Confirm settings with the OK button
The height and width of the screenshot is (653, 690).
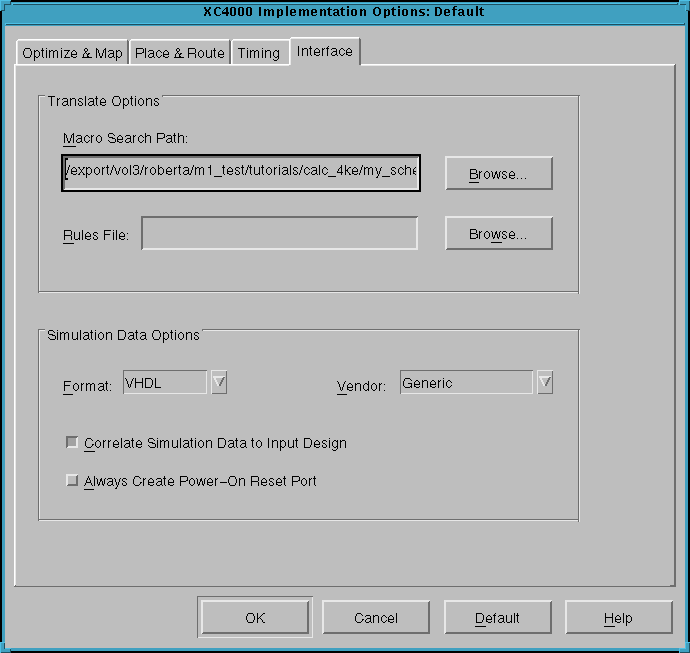point(255,617)
